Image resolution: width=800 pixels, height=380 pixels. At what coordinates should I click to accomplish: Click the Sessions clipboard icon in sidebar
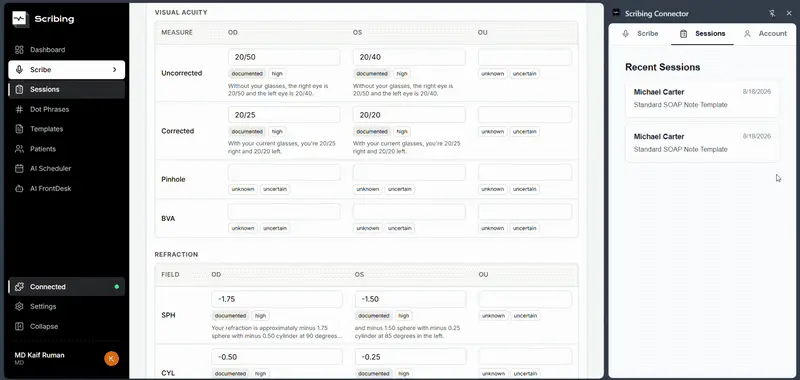pyautogui.click(x=19, y=89)
